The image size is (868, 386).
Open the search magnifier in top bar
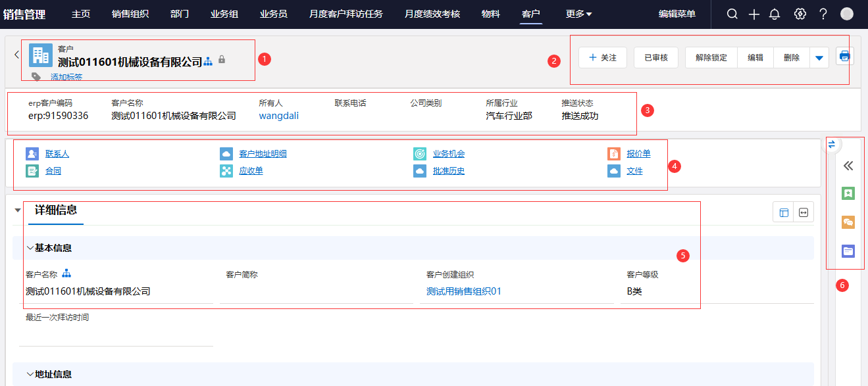(732, 14)
